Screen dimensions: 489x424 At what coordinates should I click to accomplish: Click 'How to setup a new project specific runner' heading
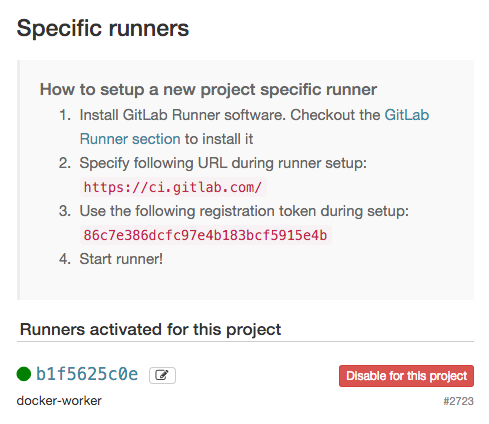[208, 89]
